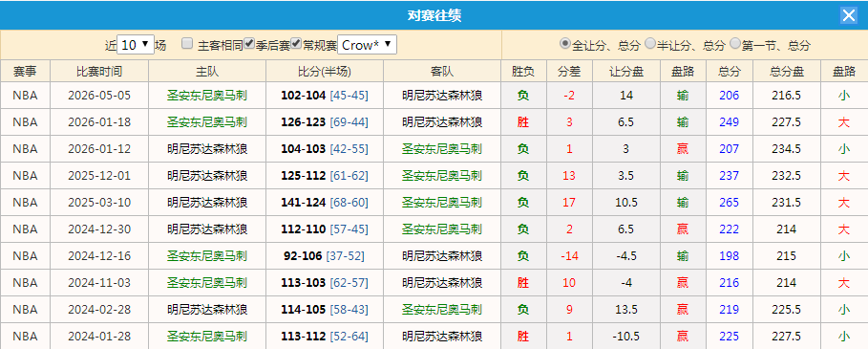This screenshot has width=868, height=349.
Task: Click home team 圣安东尼奥马刺 in 2026-05-05 row
Action: (207, 96)
